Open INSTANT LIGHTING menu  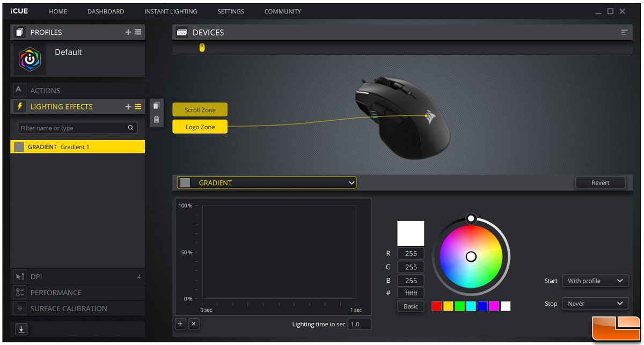[171, 11]
